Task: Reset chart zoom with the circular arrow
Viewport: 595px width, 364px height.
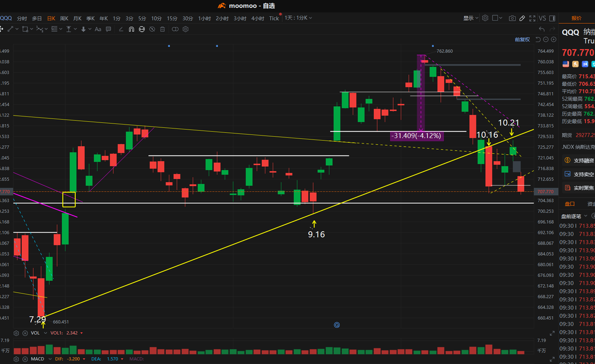Action: [538, 39]
